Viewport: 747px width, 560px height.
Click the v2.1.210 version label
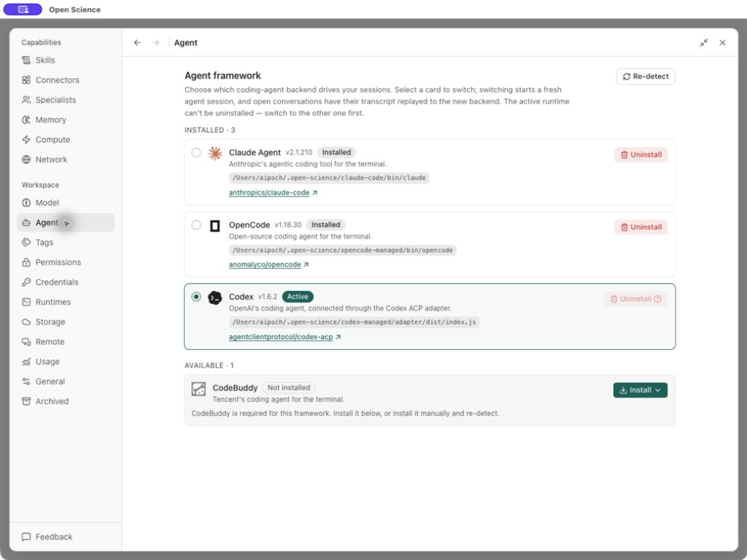[x=299, y=152]
